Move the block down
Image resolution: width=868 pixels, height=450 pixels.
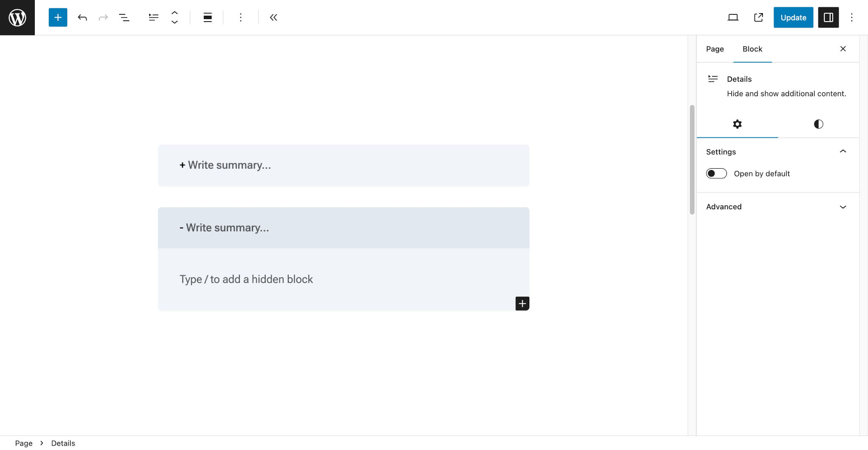coord(175,22)
